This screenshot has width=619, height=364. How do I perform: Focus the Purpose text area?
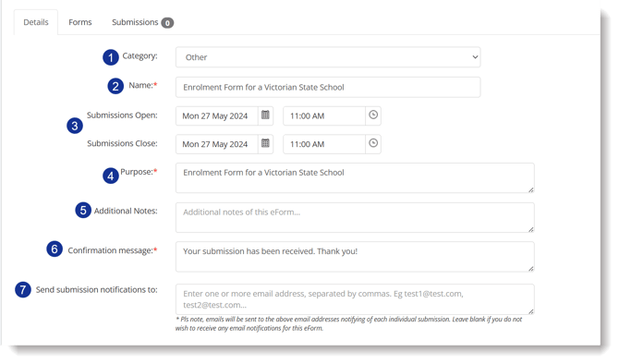(x=355, y=178)
